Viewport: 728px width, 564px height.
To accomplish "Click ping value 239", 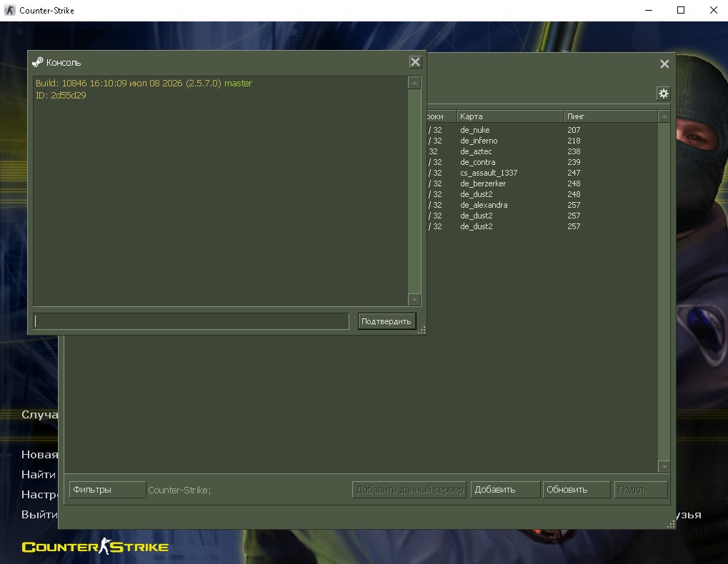I will (574, 162).
